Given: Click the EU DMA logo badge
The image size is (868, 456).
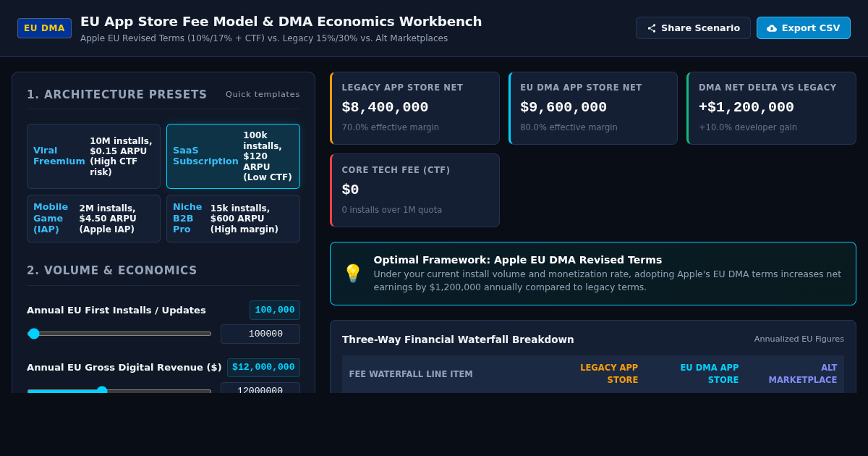Looking at the screenshot, I should [44, 28].
